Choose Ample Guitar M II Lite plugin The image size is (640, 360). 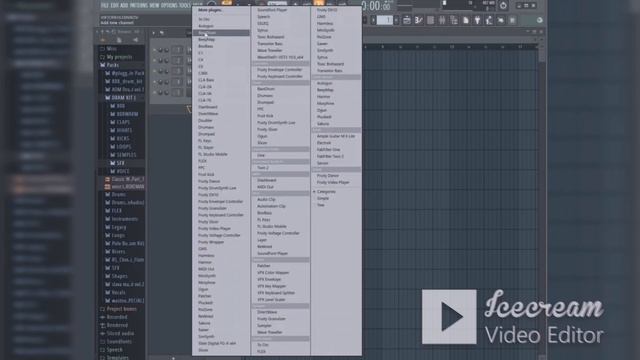[x=336, y=136]
